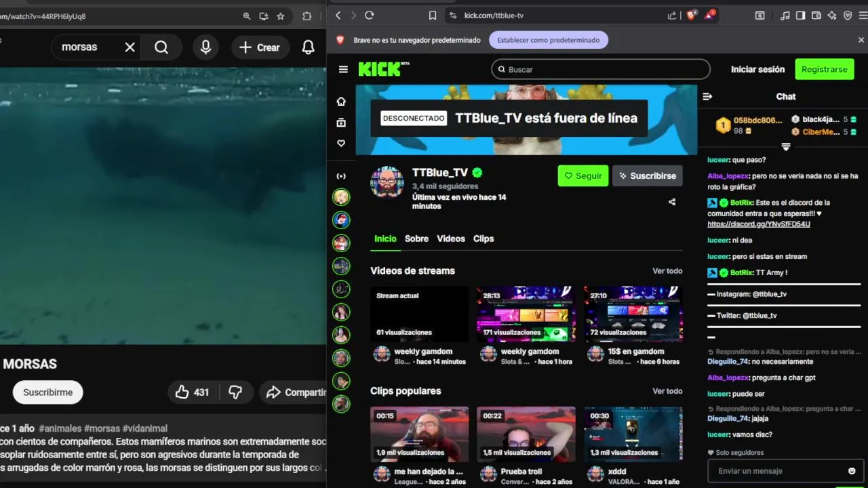Click the paused MORSAS YouTube video
868x488 pixels.
click(x=163, y=205)
